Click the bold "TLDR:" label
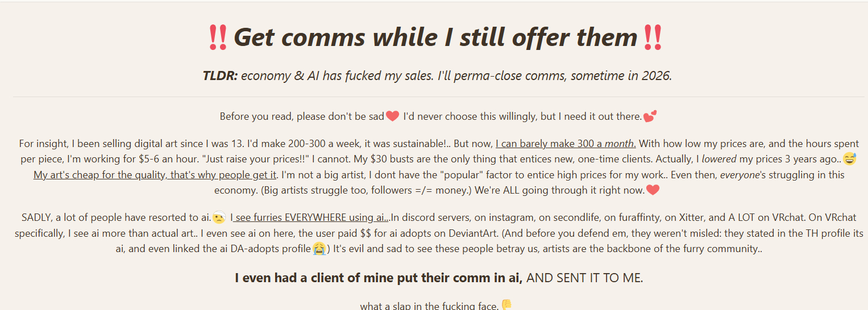This screenshot has height=310, width=868. pos(220,76)
